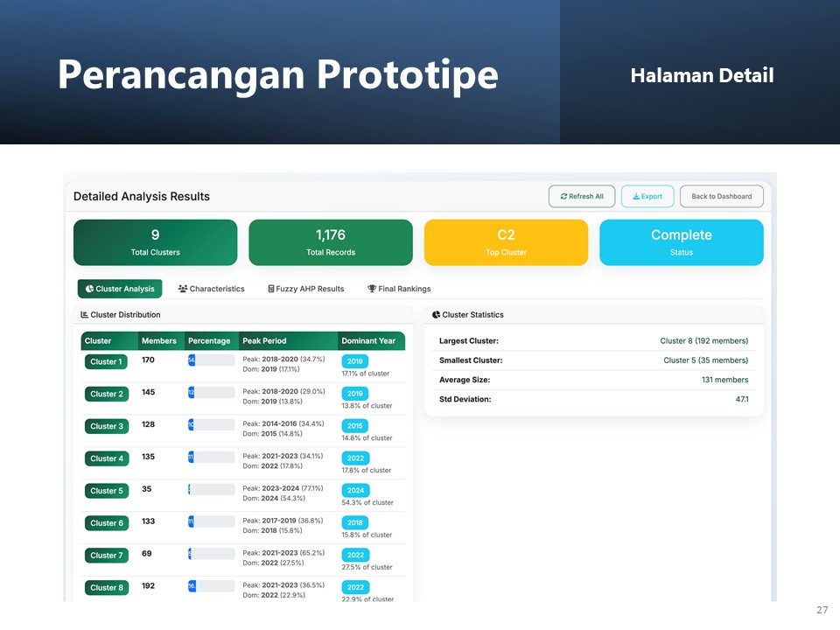Switch to the Final Rankings tab
This screenshot has width=840, height=630.
coord(399,289)
